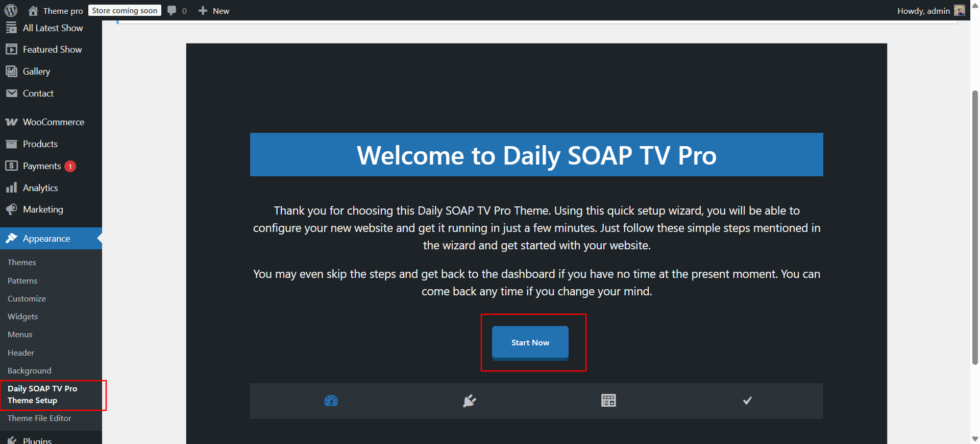This screenshot has height=444, width=980.
Task: Click the Appearance paintbrush icon
Action: [11, 238]
